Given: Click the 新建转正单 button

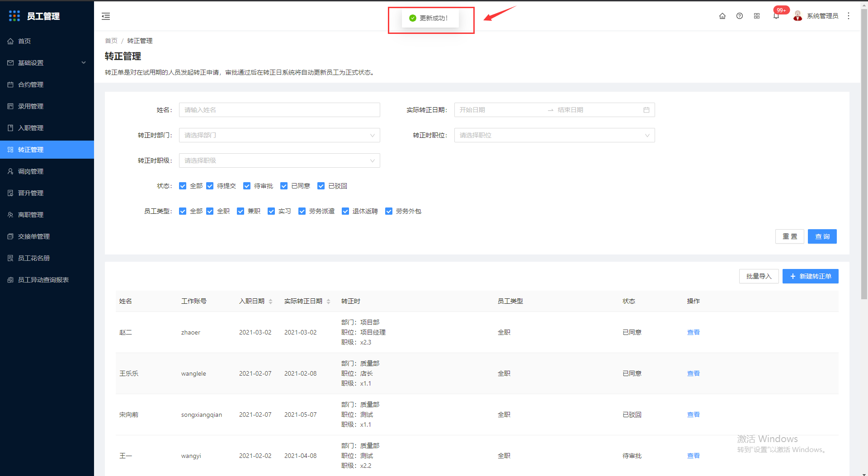Looking at the screenshot, I should (x=811, y=276).
